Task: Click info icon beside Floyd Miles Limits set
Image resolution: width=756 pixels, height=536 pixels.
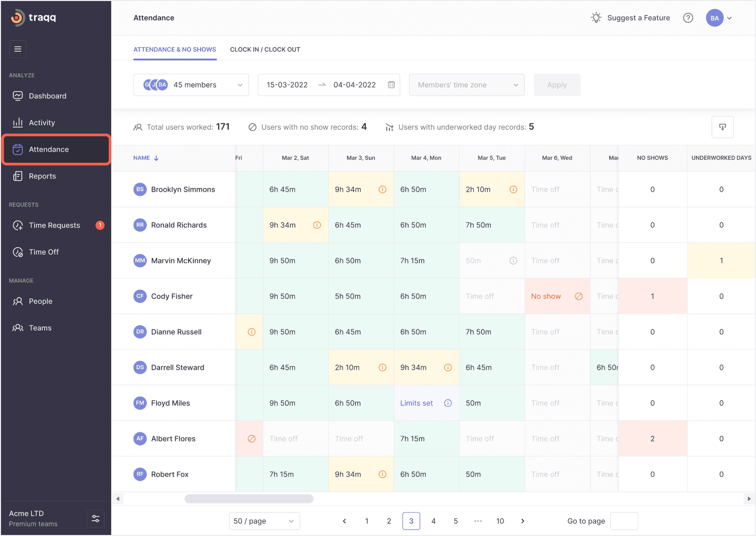Action: [448, 403]
